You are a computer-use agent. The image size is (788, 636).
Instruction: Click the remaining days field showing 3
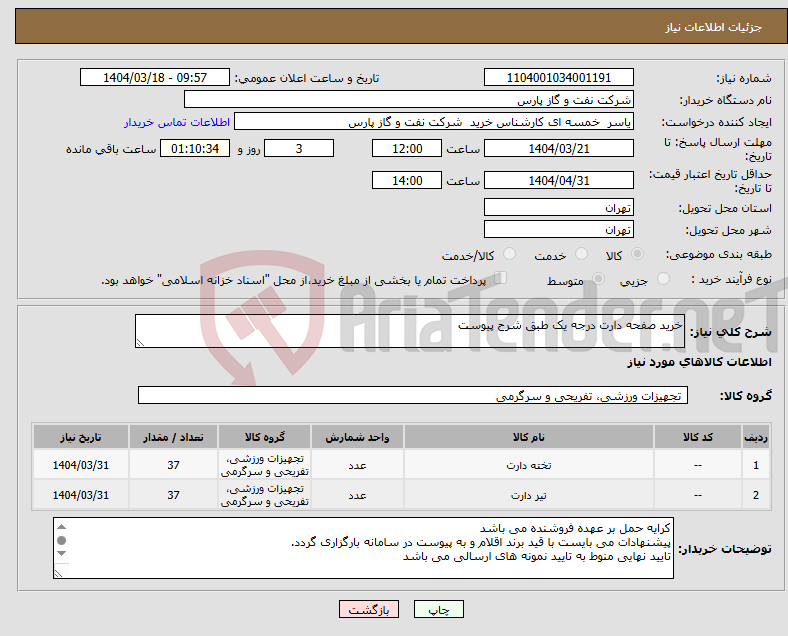pos(299,148)
